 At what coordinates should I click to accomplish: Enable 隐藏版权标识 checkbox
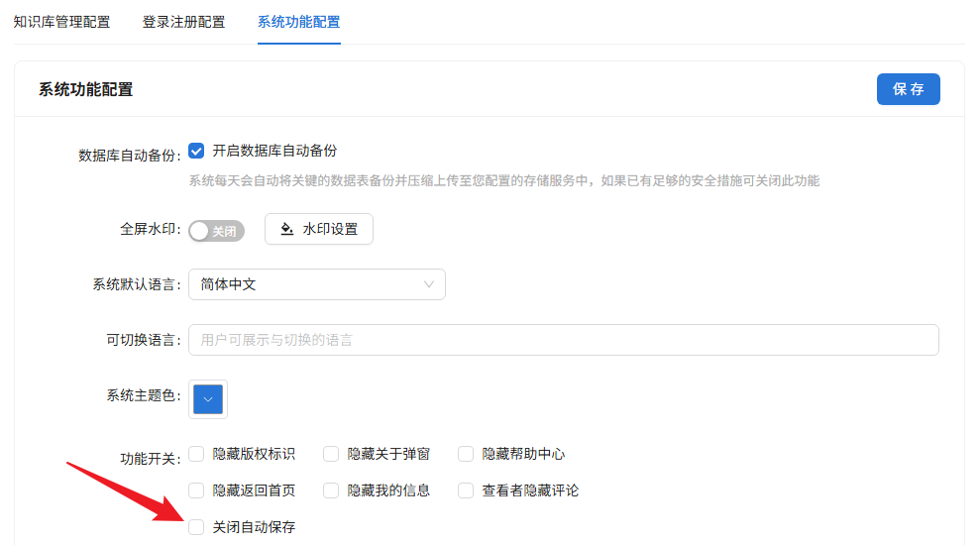tap(196, 454)
